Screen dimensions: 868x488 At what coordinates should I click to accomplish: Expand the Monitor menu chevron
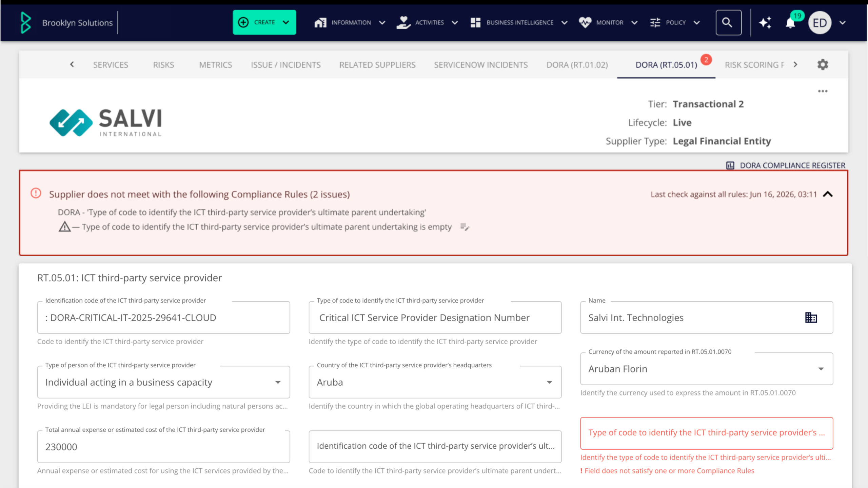coord(634,23)
